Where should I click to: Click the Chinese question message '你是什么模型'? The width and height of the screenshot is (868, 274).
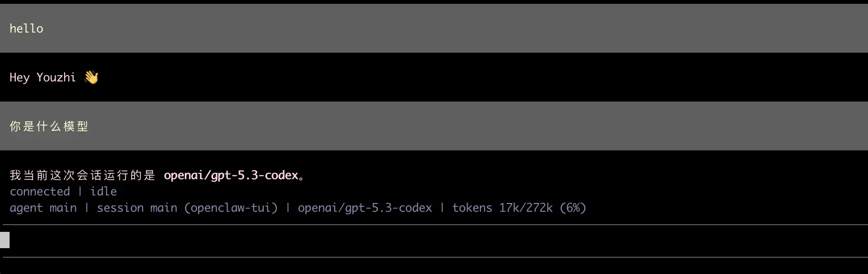49,126
